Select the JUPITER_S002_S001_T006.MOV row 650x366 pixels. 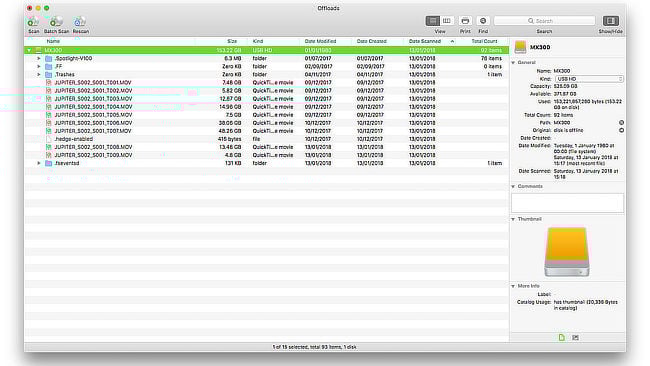(267, 123)
